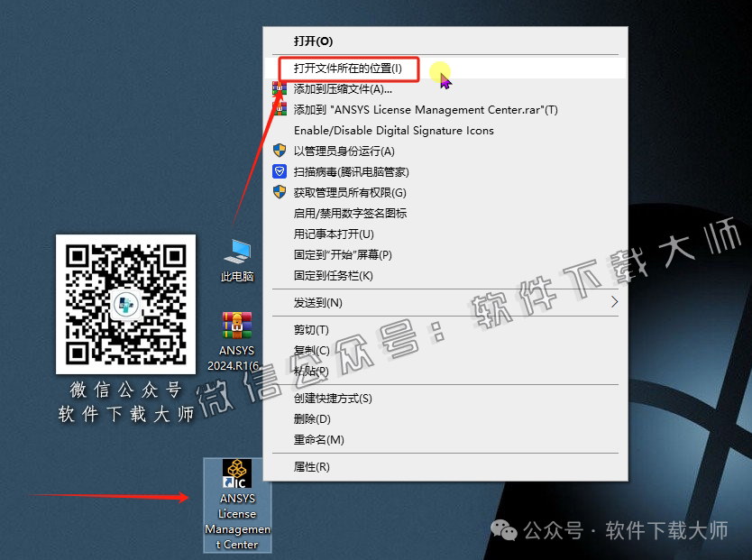Click the WinRAR icon beside the .rar entry
Viewport: 752px width, 560px height.
[x=280, y=109]
